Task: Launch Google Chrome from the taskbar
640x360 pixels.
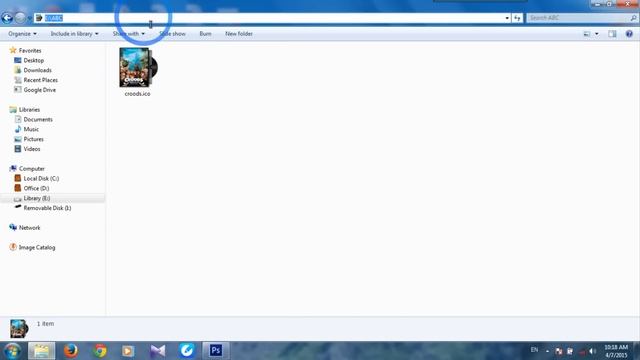Action: (100, 351)
